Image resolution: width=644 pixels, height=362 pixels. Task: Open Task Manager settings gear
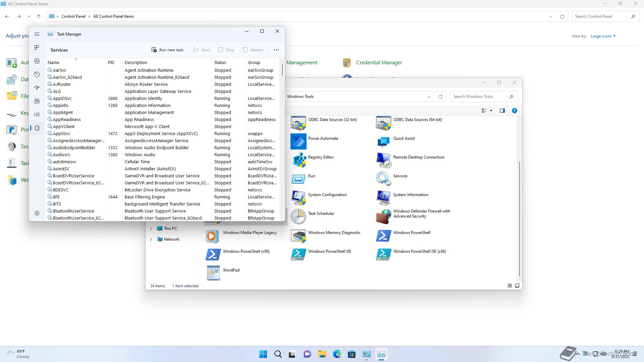[37, 213]
